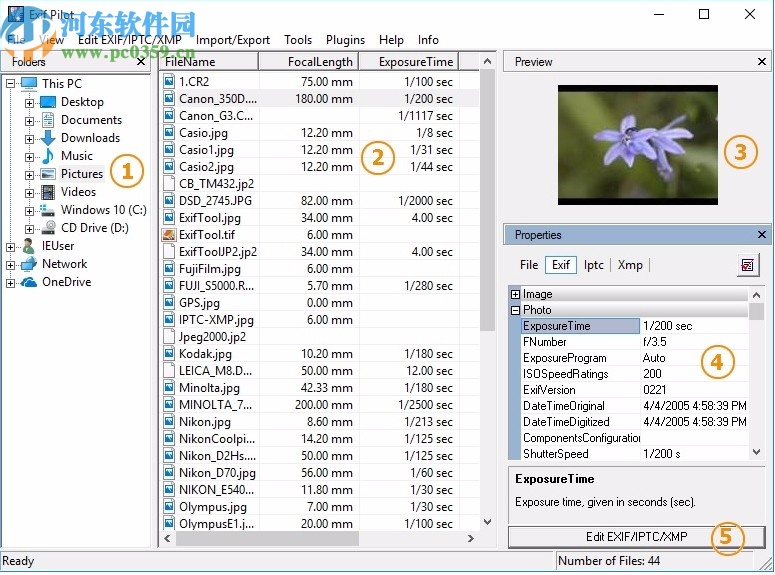Viewport: 775px width, 575px height.
Task: Collapse the Photo property group
Action: point(516,310)
